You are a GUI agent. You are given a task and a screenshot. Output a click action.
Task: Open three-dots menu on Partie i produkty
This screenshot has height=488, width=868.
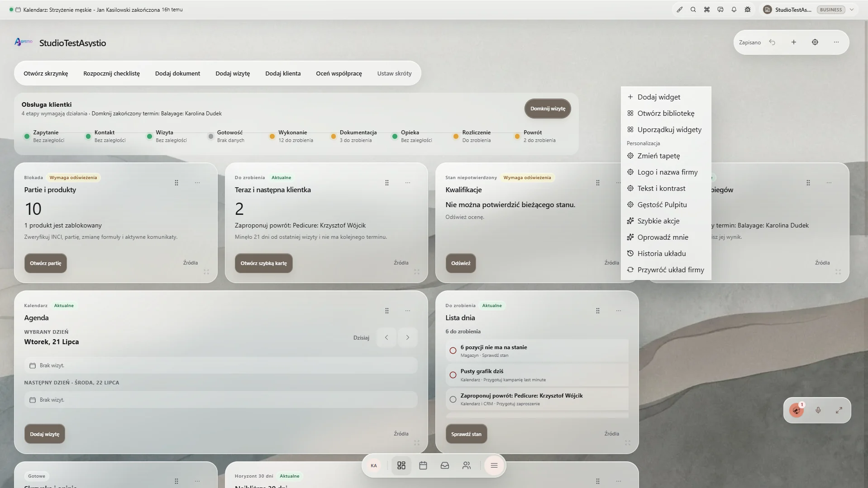pyautogui.click(x=197, y=183)
